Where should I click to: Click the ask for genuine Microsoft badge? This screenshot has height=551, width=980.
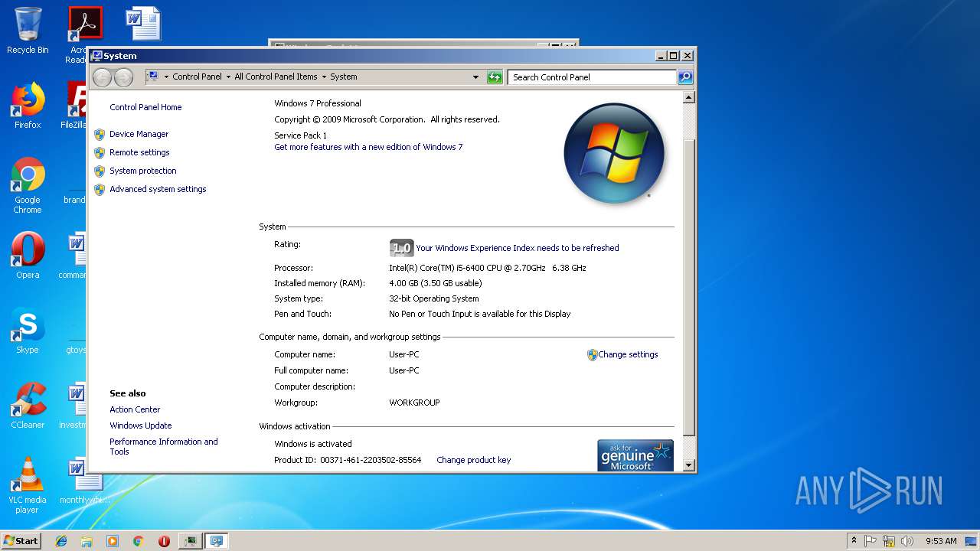[x=635, y=455]
